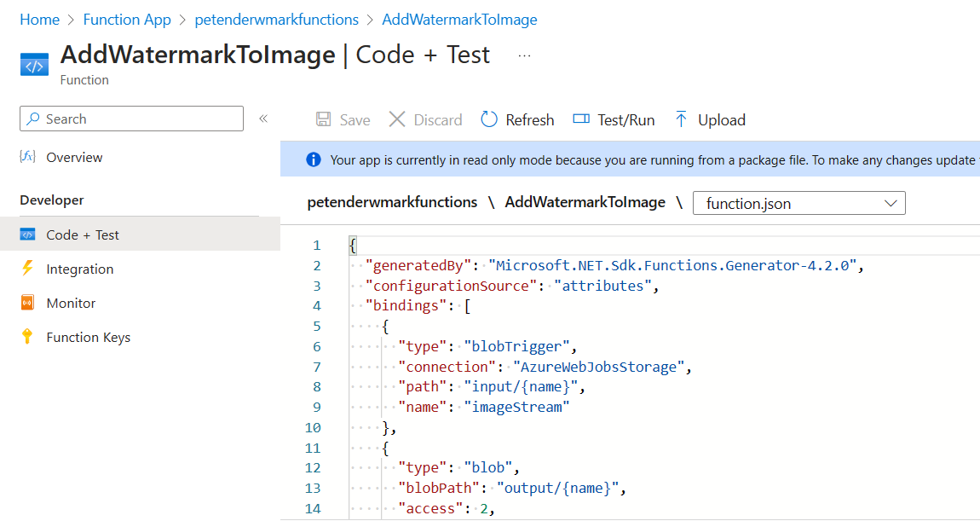This screenshot has height=521, width=980.
Task: Click the orange Monitor icon
Action: (x=27, y=303)
